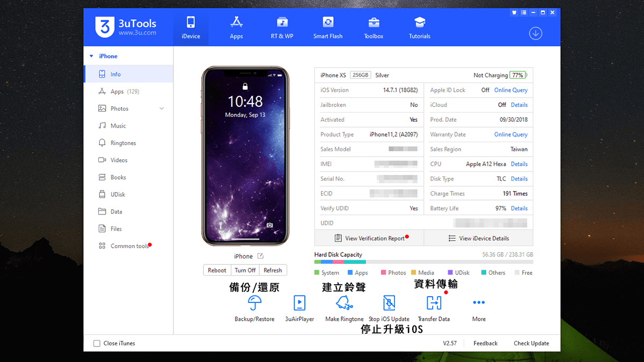
Task: Enable the Close iTunes checkbox
Action: 97,343
